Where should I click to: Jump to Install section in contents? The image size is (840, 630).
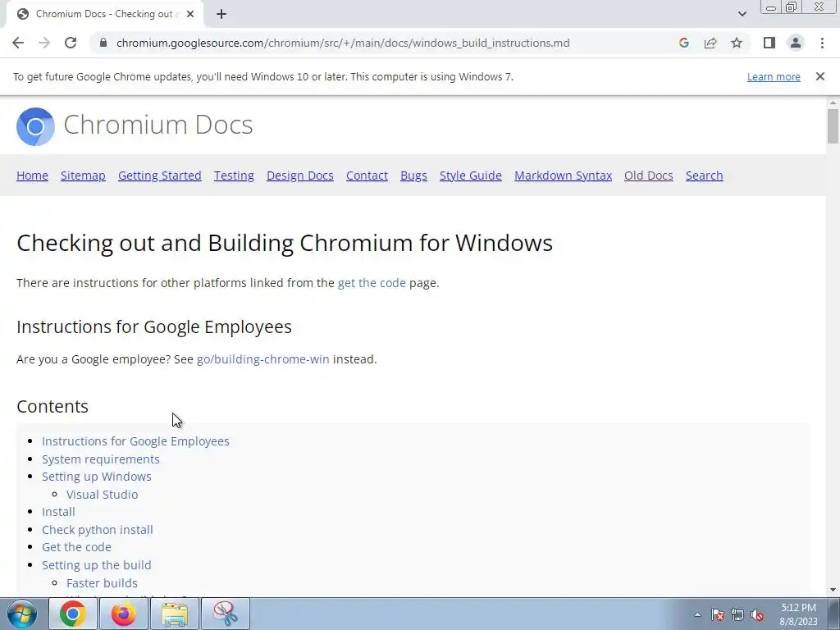click(x=58, y=512)
